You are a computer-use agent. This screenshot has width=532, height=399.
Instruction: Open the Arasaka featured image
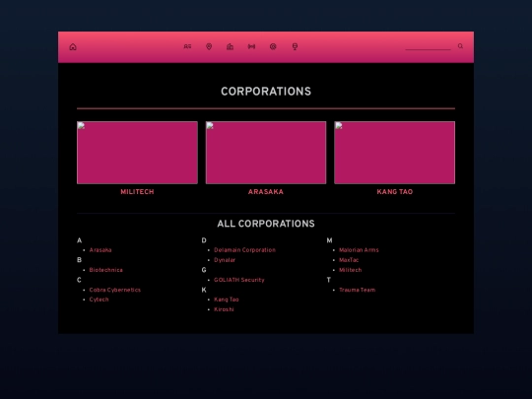tap(266, 153)
